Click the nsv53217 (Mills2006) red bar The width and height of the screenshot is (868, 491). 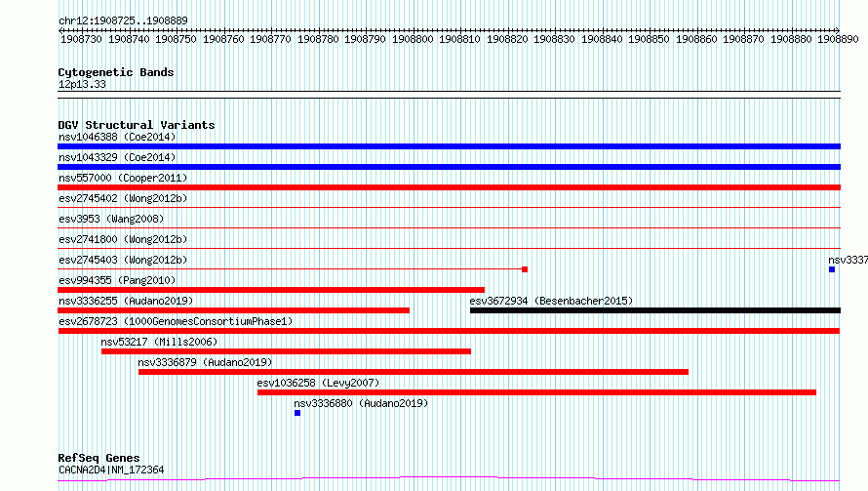[286, 351]
